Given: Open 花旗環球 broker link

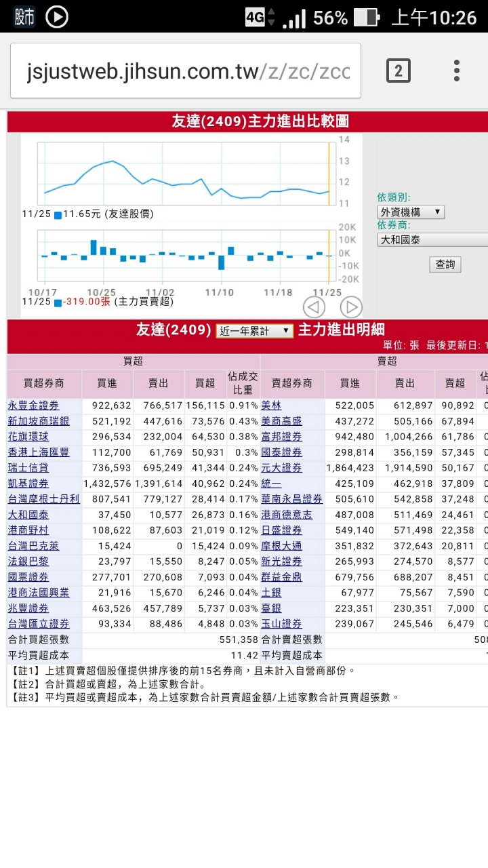Looking at the screenshot, I should (x=28, y=437).
